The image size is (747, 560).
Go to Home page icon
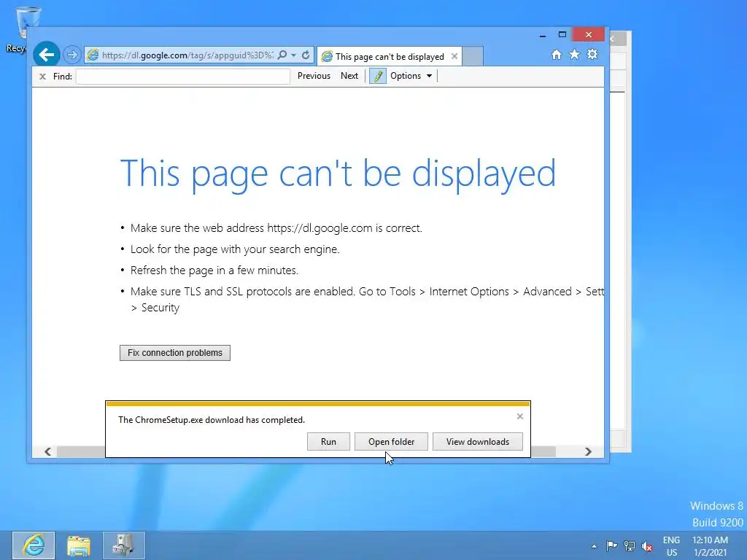coord(557,54)
